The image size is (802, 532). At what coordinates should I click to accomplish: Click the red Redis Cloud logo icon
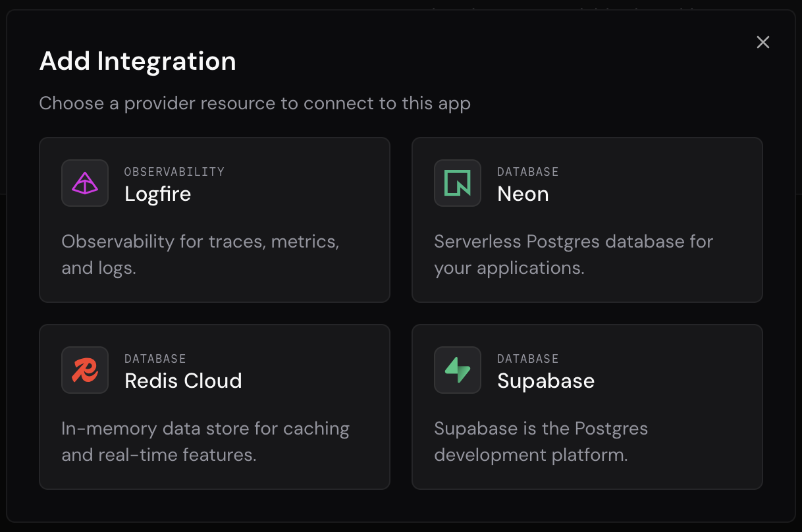[x=85, y=370]
